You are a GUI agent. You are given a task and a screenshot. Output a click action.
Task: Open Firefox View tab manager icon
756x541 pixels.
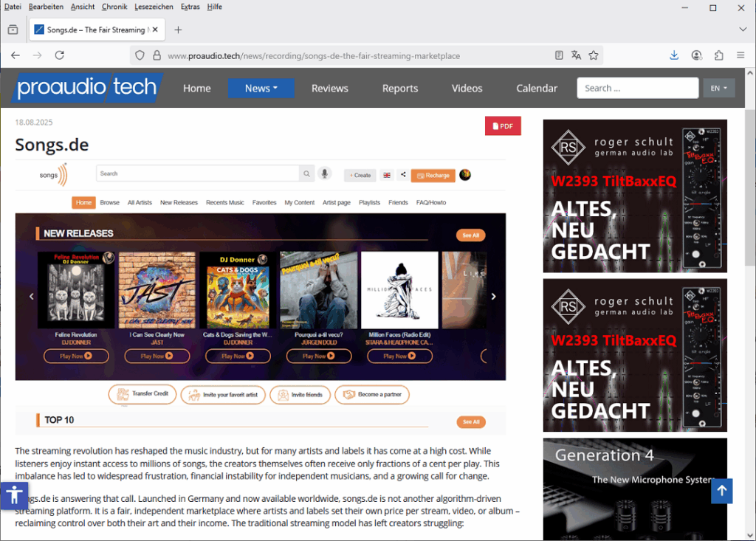click(x=13, y=30)
